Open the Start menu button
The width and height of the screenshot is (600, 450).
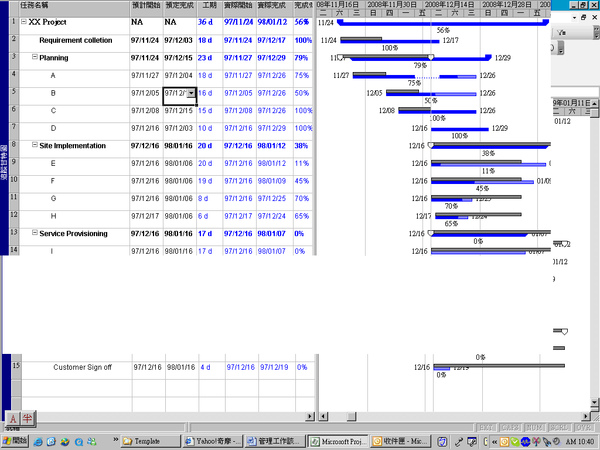point(15,441)
